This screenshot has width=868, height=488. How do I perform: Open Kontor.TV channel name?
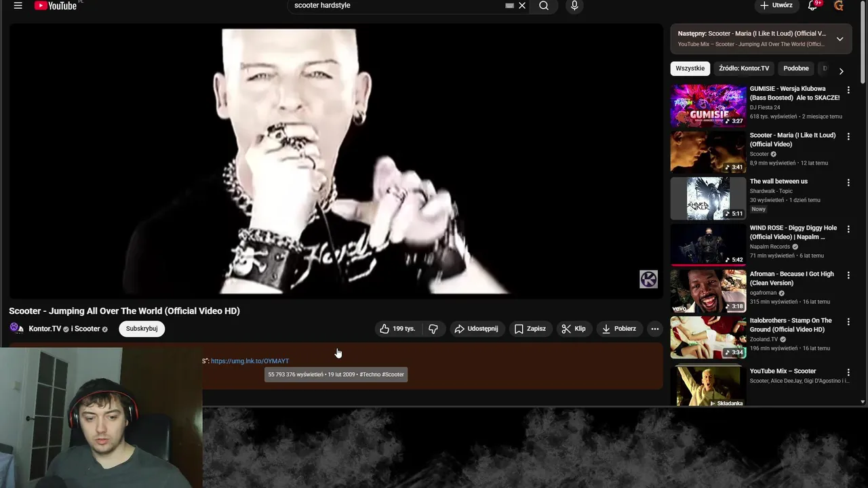click(45, 329)
